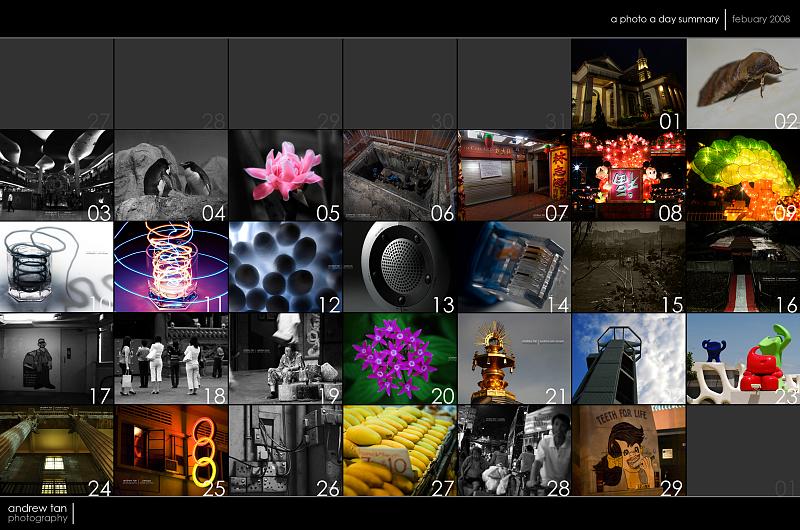Click the neon number eight photo day 25
Image resolution: width=800 pixels, height=530 pixels.
click(171, 450)
